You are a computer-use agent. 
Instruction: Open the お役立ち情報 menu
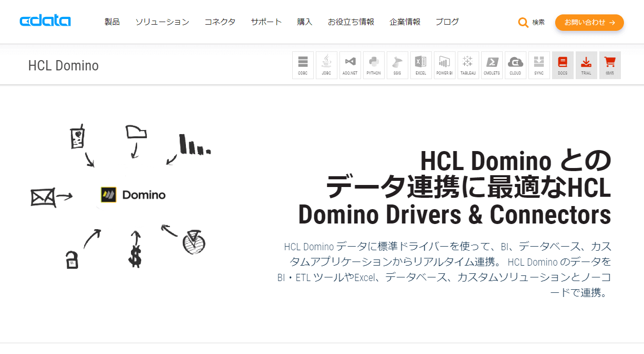point(351,22)
